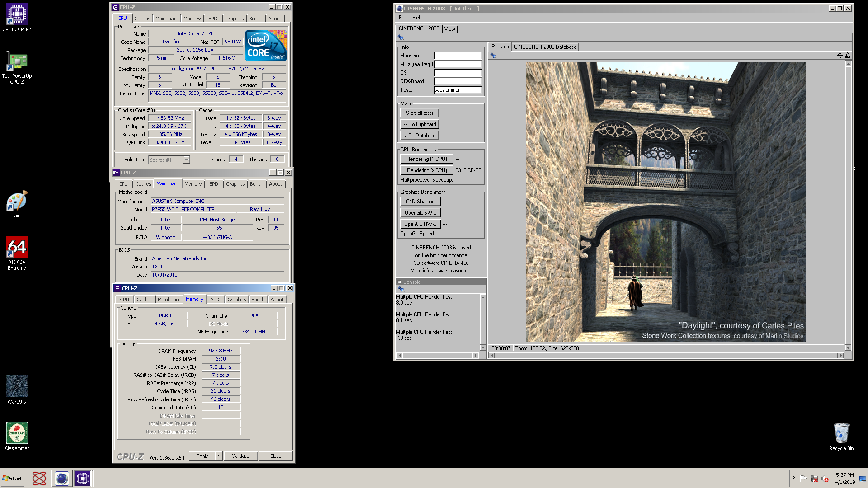Click the picture viewer vertical scrollbar up arrow
868x488 pixels.
pyautogui.click(x=848, y=64)
